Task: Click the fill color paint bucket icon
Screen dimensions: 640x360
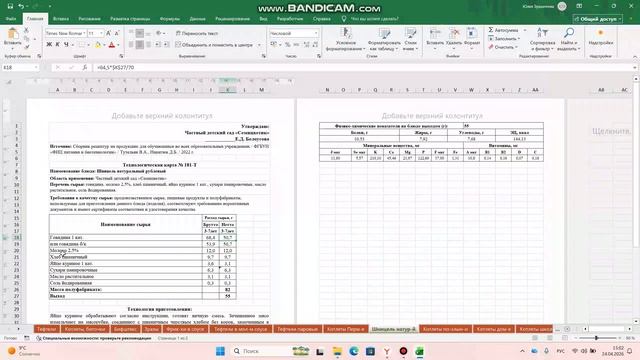Action: pos(98,44)
